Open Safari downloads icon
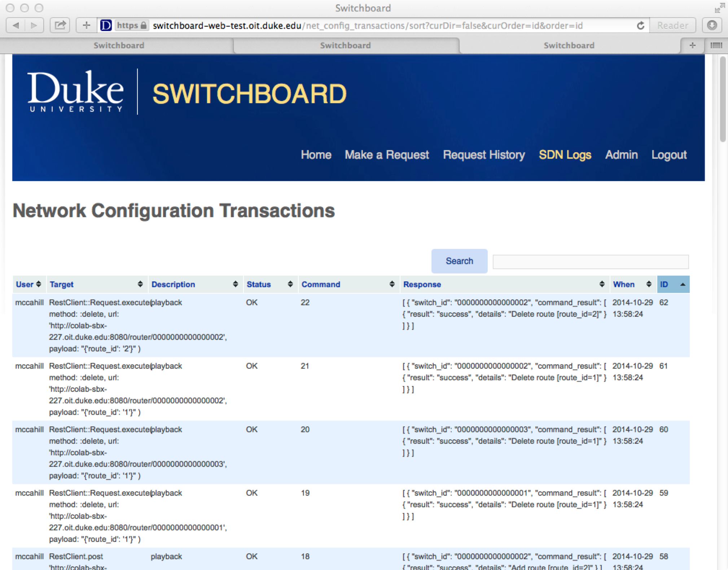This screenshot has width=728, height=570. point(712,26)
